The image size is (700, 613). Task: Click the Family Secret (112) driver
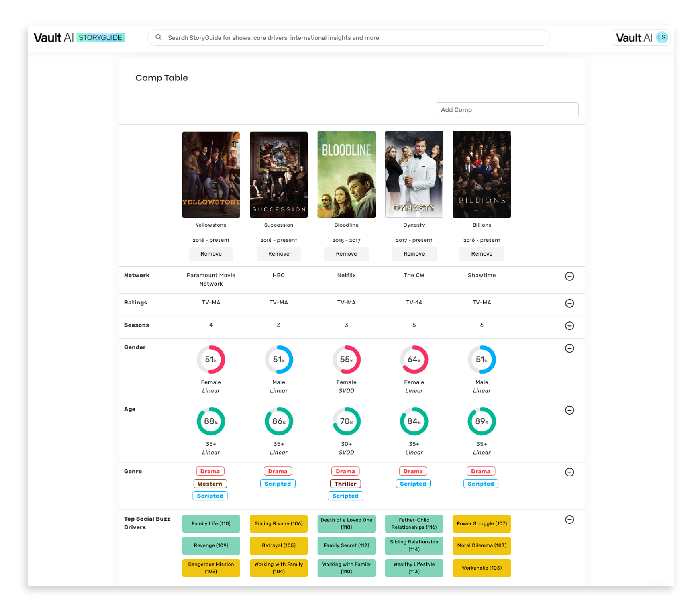(346, 546)
